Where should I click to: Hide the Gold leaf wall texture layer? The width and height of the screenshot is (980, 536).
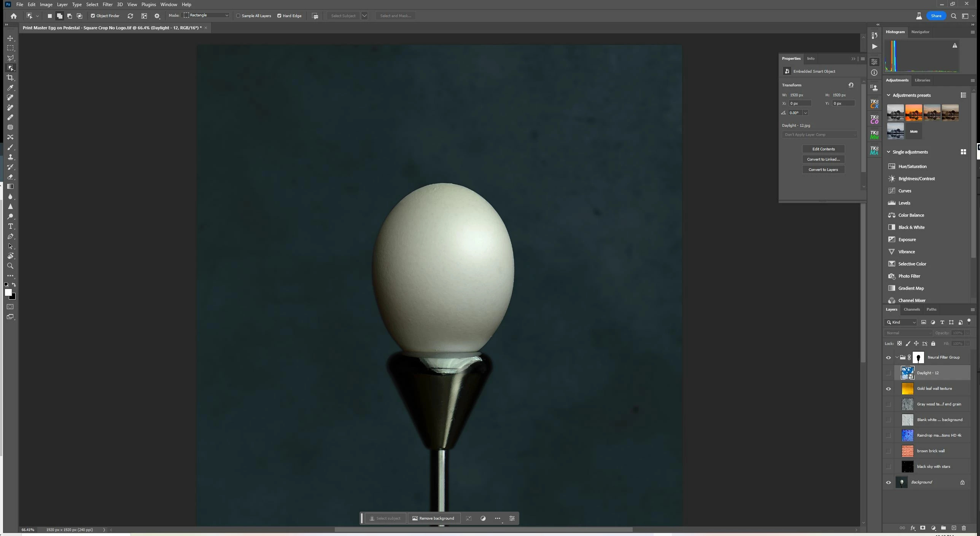coord(888,389)
